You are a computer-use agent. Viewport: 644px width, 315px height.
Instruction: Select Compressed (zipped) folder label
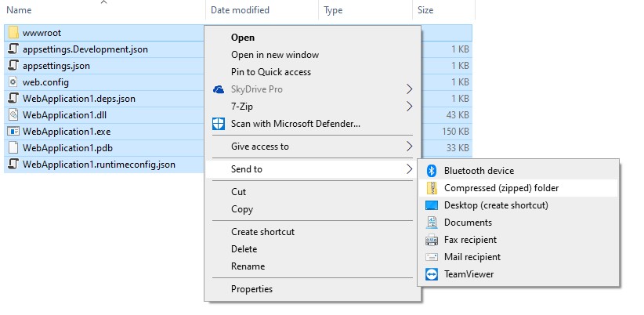tap(501, 188)
